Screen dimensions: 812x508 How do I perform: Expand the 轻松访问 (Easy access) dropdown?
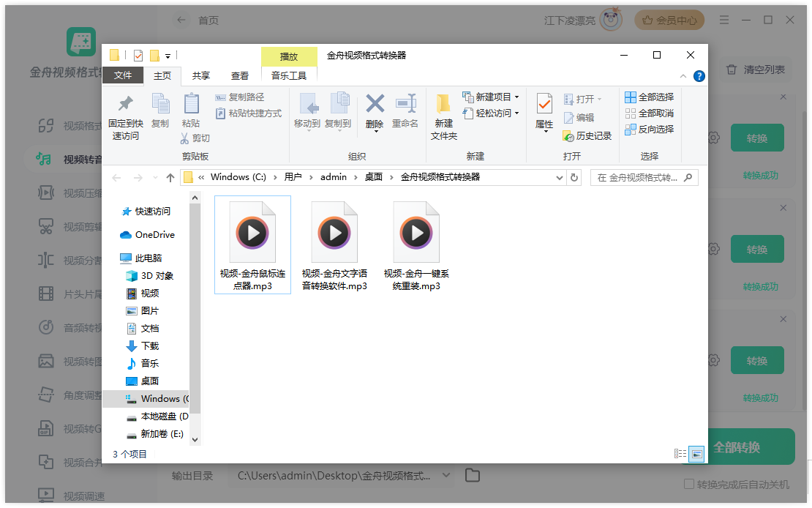click(516, 113)
